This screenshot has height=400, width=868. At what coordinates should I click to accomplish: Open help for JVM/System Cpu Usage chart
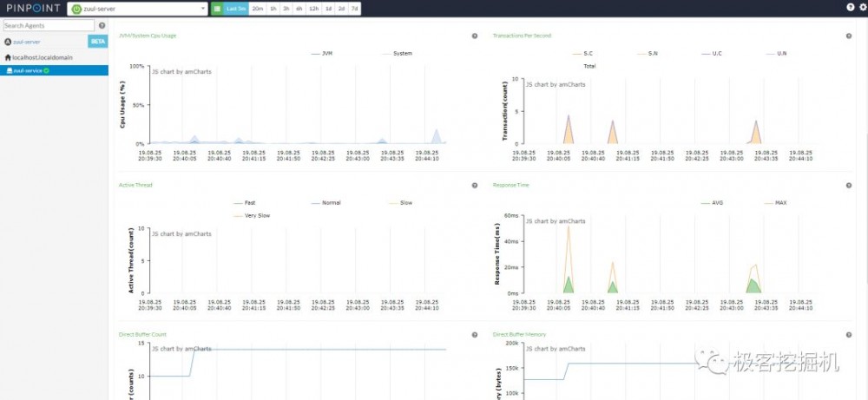475,36
